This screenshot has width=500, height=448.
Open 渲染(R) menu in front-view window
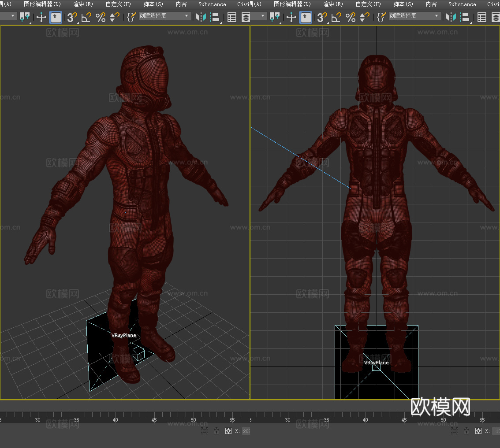click(x=333, y=4)
